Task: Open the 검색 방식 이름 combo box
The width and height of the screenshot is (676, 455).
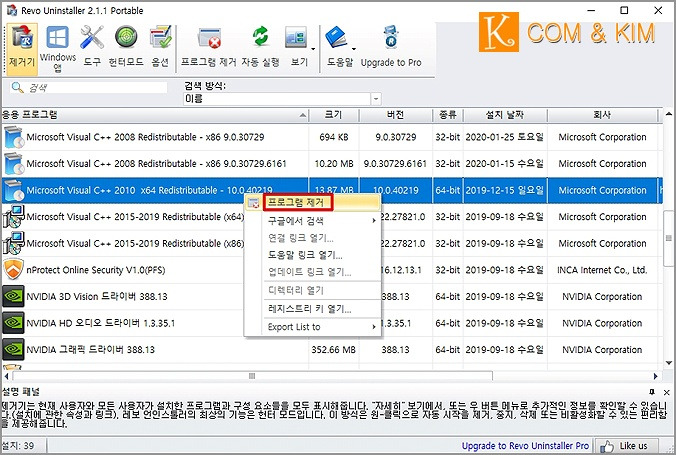Action: click(282, 99)
